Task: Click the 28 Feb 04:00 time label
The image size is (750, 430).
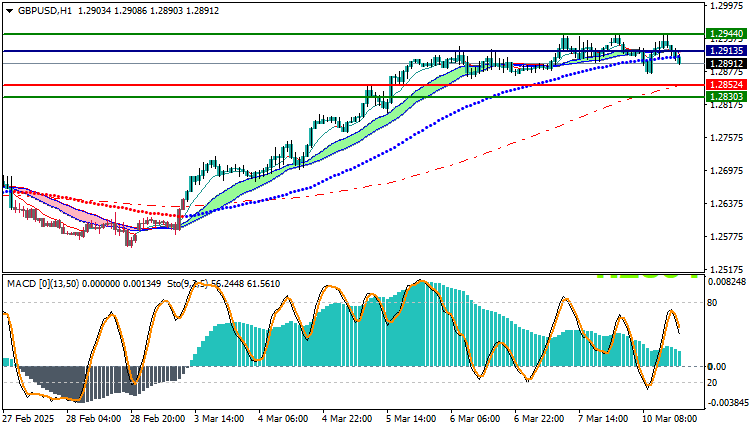Action: (x=94, y=419)
